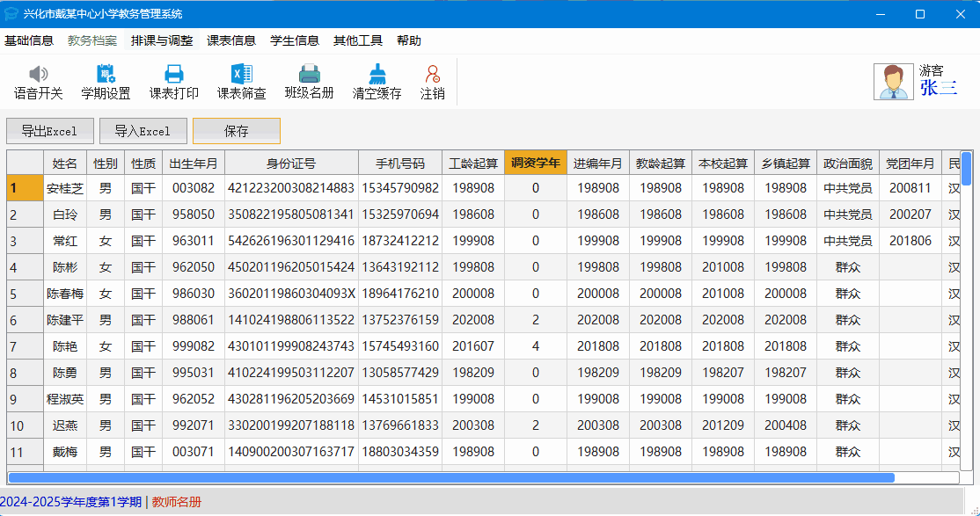Open the 排课与调整 menu
980x516 pixels.
click(x=162, y=40)
